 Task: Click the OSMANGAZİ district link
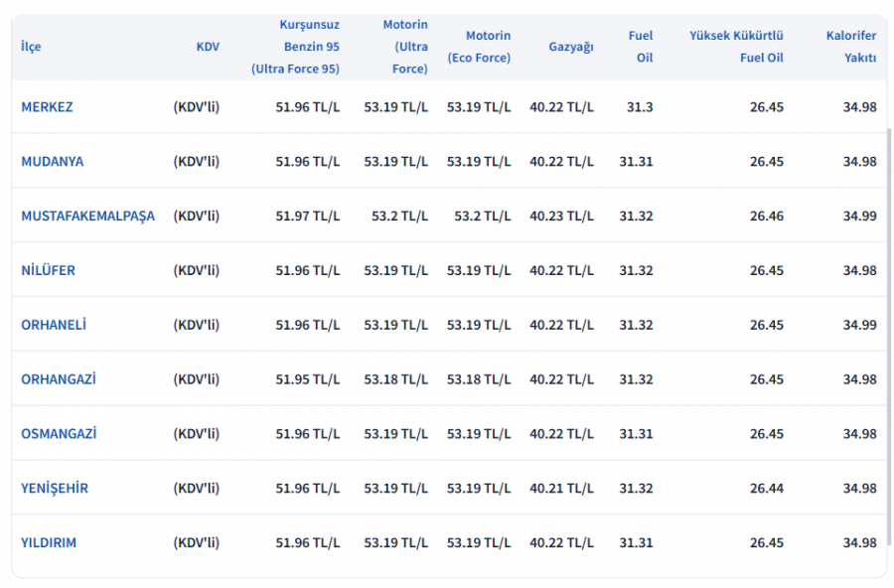click(x=59, y=434)
